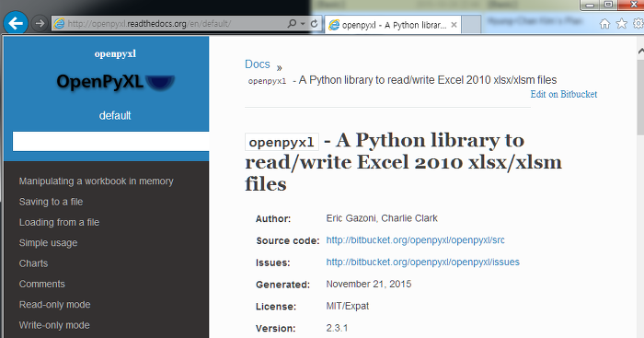The width and height of the screenshot is (644, 338).
Task: Open the Issues bitbucket URL
Action: 422,262
